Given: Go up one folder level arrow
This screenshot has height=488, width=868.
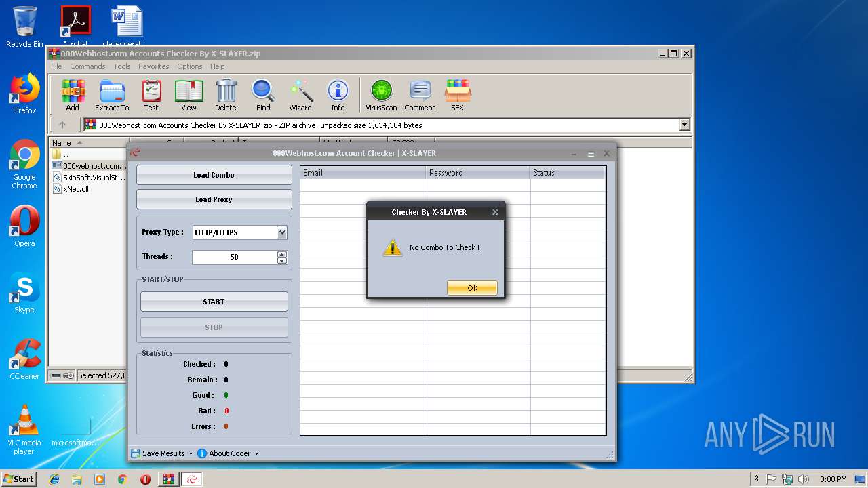Looking at the screenshot, I should click(x=62, y=125).
